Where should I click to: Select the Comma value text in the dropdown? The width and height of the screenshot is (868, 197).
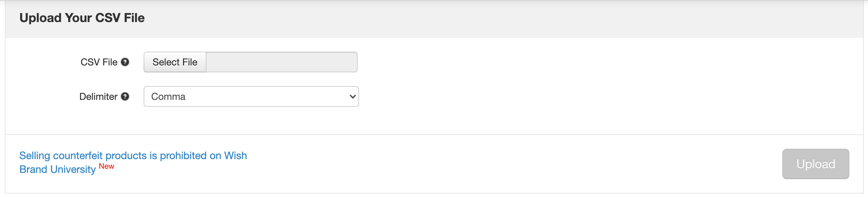tap(168, 96)
